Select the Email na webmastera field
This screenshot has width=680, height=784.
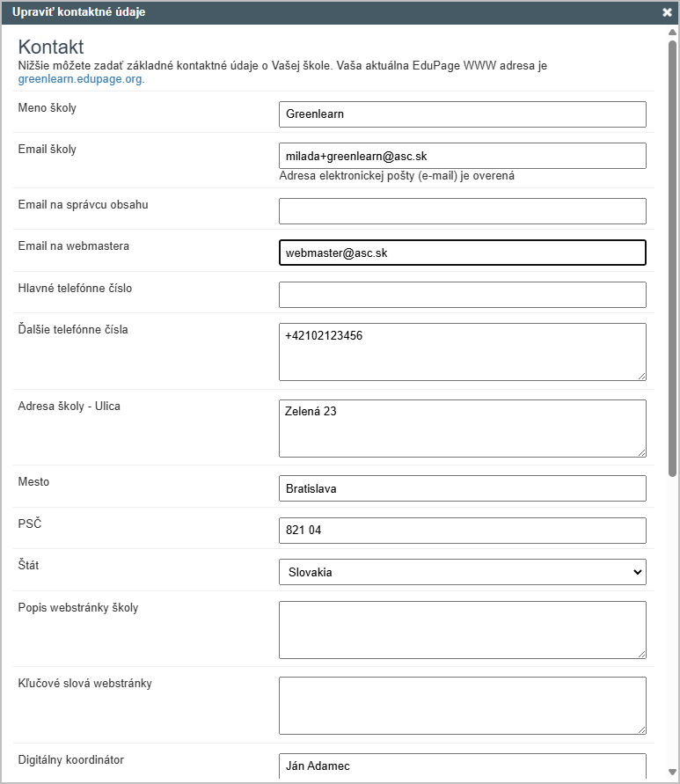point(462,253)
